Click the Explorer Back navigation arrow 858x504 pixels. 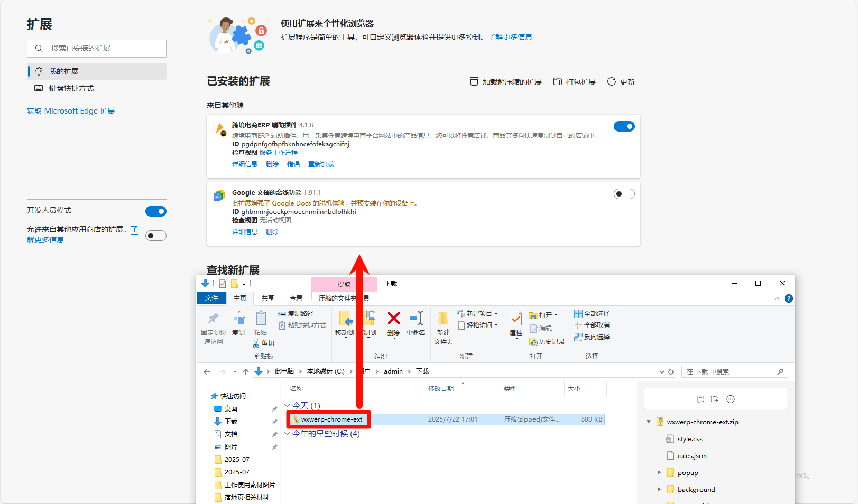(x=207, y=372)
